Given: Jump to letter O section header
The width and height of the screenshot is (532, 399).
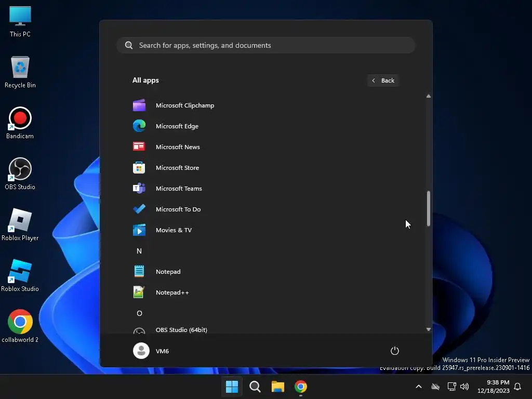Looking at the screenshot, I should click(x=139, y=313).
